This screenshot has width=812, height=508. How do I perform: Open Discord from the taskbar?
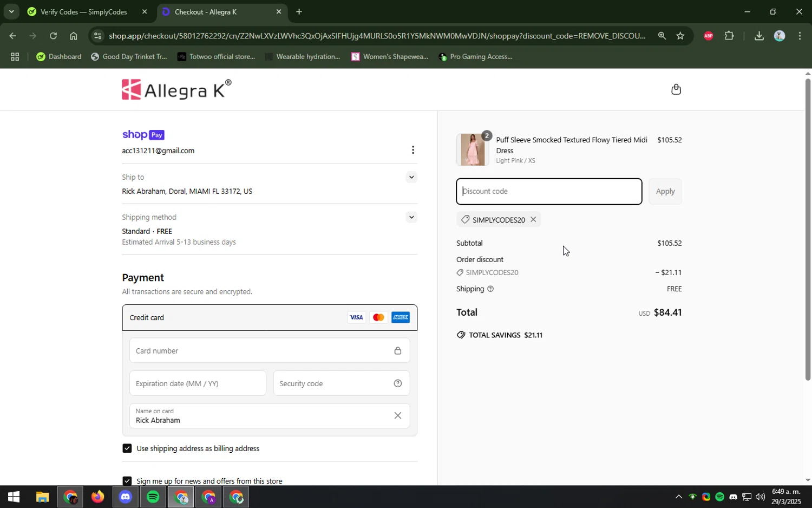(x=126, y=497)
